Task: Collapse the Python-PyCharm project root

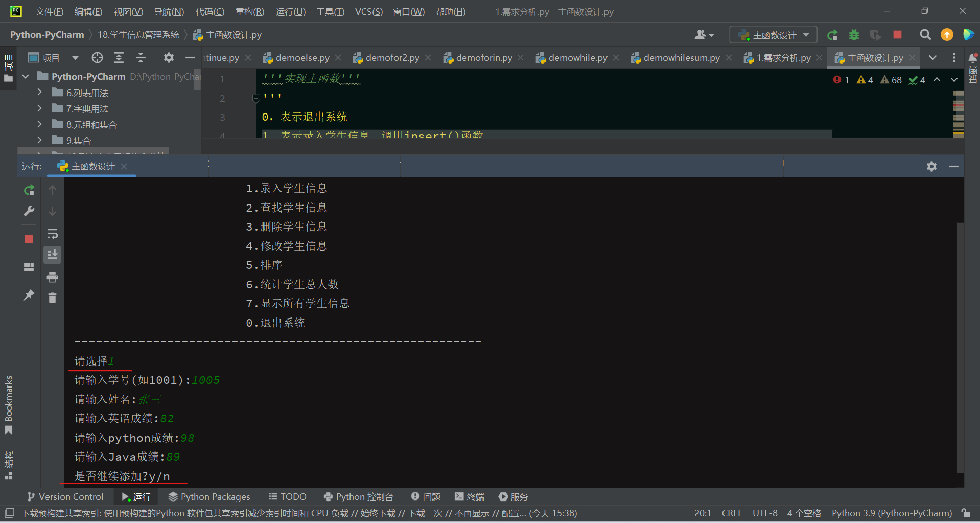Action: tap(25, 76)
